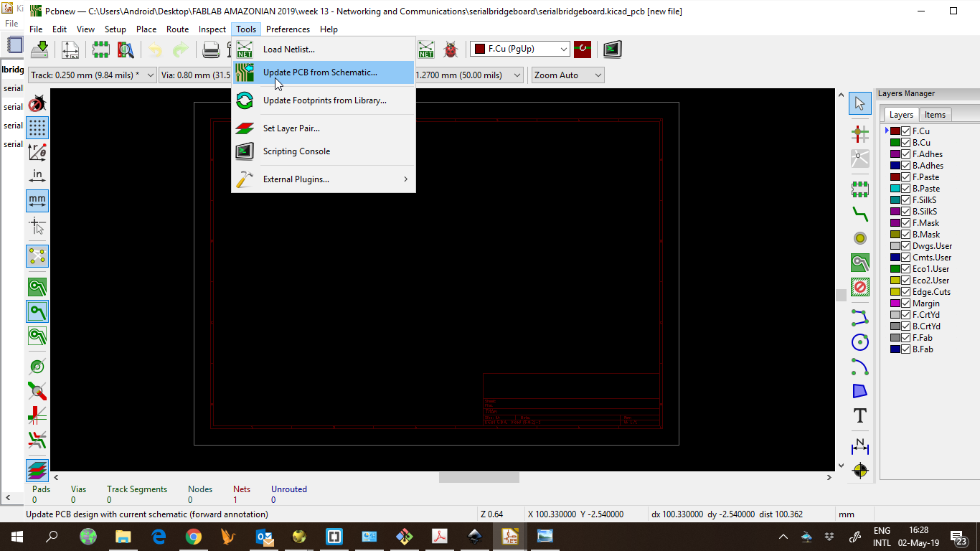
Task: Open the Footprint Viewer magnifier icon
Action: click(x=126, y=50)
